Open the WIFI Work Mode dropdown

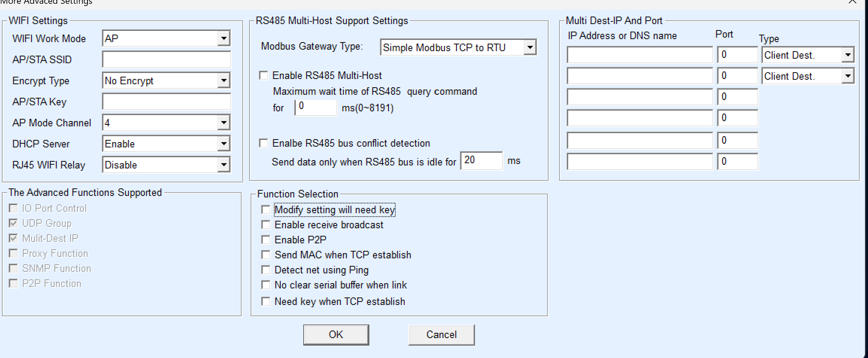224,38
